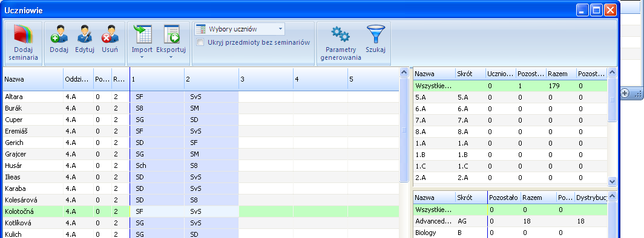The image size is (644, 238).
Task: Open Import spreadsheet icon
Action: (142, 34)
